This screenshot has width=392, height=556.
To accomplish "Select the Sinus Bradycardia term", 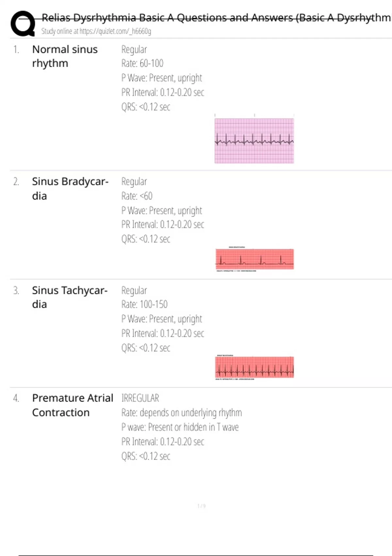I will pyautogui.click(x=70, y=189).
